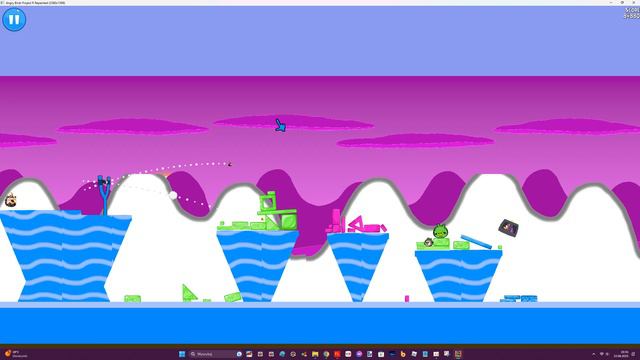Screen dimensions: 640x360
Task: Open the Windows Start menu
Action: [182, 354]
